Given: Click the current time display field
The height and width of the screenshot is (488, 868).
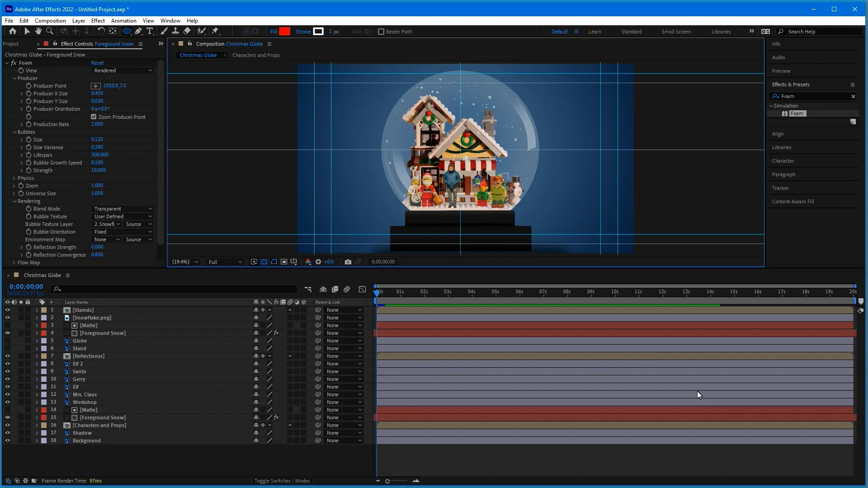Looking at the screenshot, I should pyautogui.click(x=26, y=286).
